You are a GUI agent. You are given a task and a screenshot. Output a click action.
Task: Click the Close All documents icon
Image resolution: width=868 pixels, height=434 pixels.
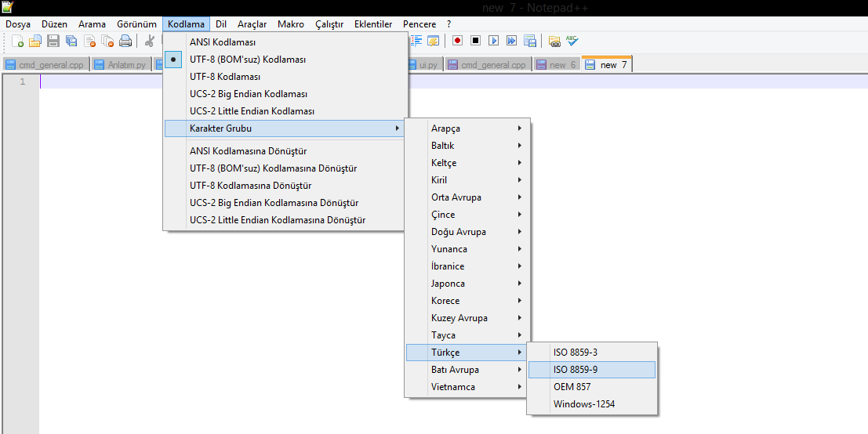point(107,41)
